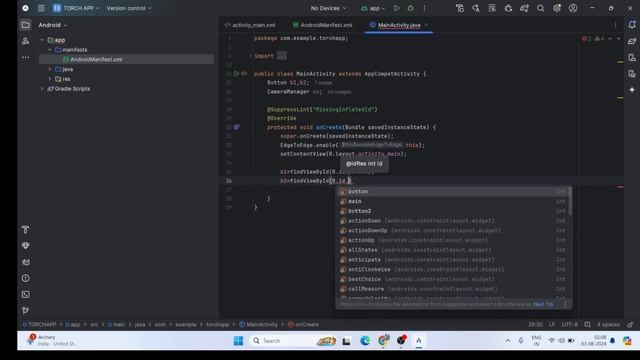Open the Version control dropdown
This screenshot has width=640, height=360.
coord(129,8)
